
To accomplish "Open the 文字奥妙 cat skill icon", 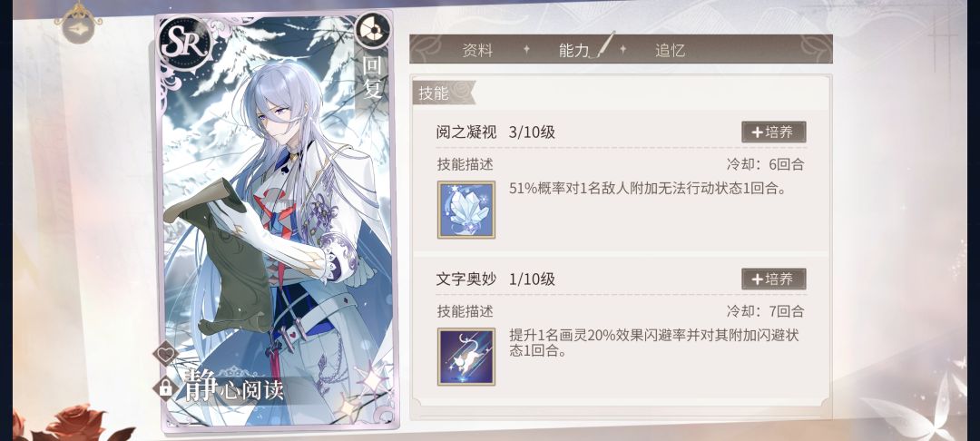I will tap(466, 357).
